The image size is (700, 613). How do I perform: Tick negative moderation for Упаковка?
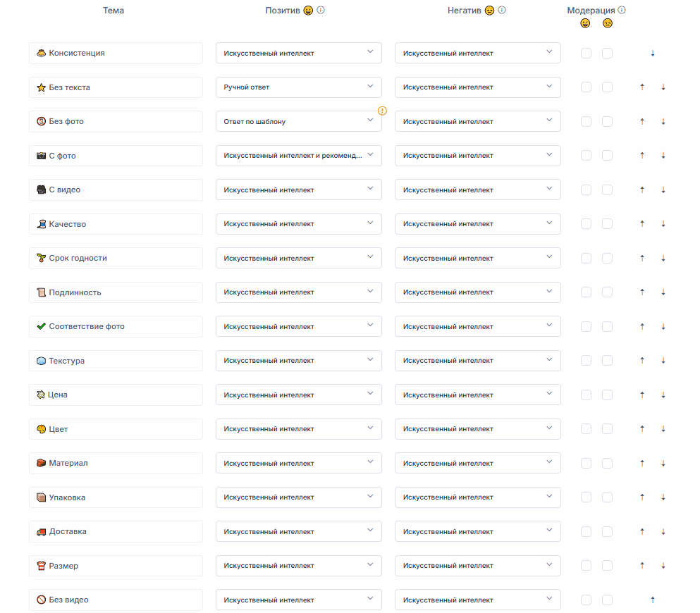607,497
